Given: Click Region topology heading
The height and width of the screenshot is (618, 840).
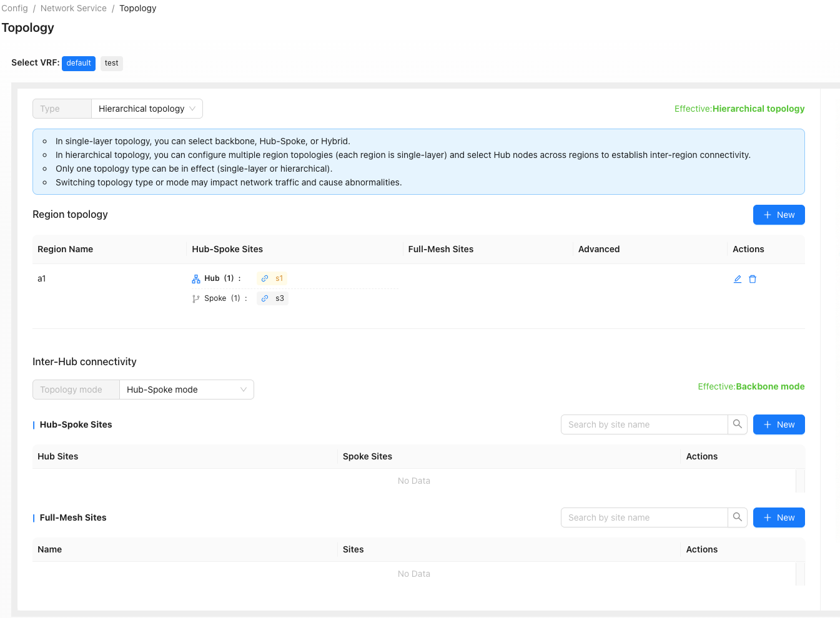Looking at the screenshot, I should pos(70,214).
